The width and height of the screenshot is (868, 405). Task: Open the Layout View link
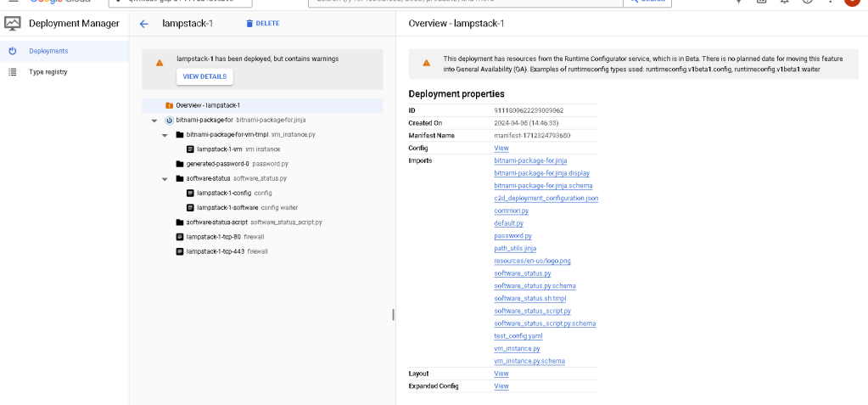[x=501, y=374]
